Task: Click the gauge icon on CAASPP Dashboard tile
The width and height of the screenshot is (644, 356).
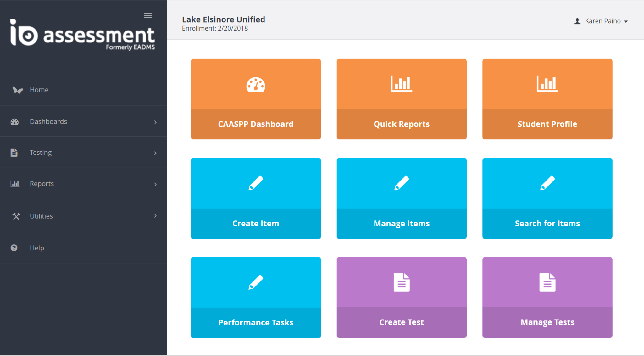Action: [x=256, y=84]
